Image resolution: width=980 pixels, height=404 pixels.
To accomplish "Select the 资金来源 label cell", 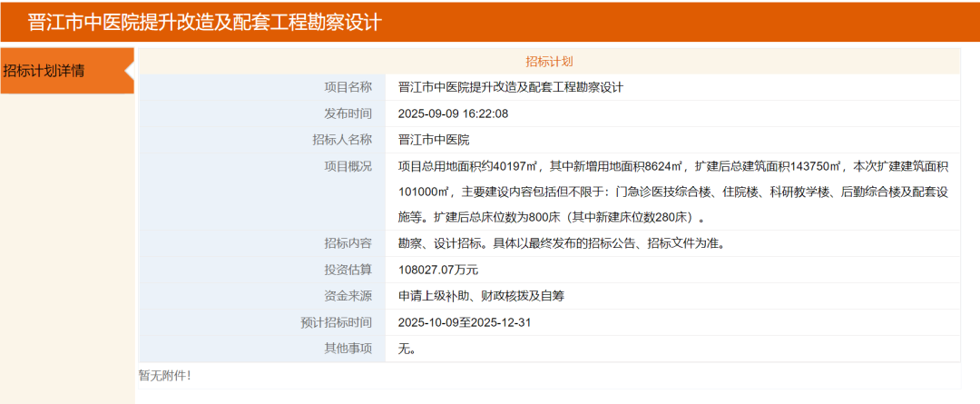I will click(x=262, y=296).
